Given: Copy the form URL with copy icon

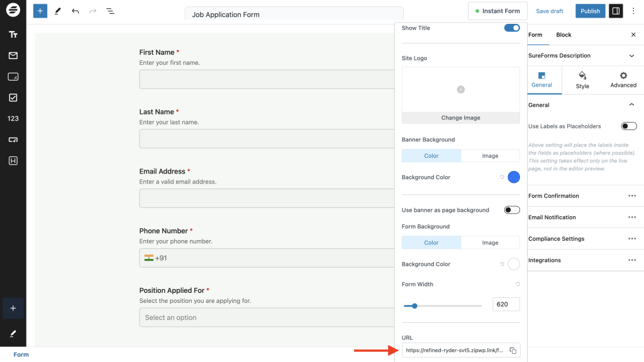Looking at the screenshot, I should tap(513, 350).
